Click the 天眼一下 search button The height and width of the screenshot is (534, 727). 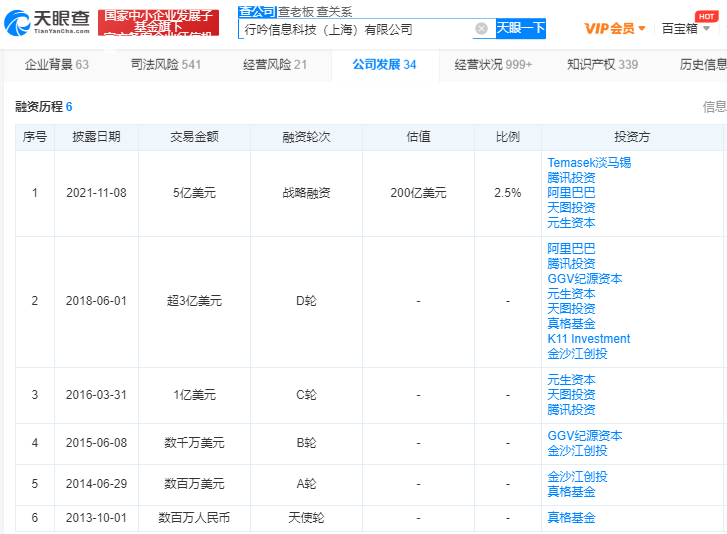520,28
